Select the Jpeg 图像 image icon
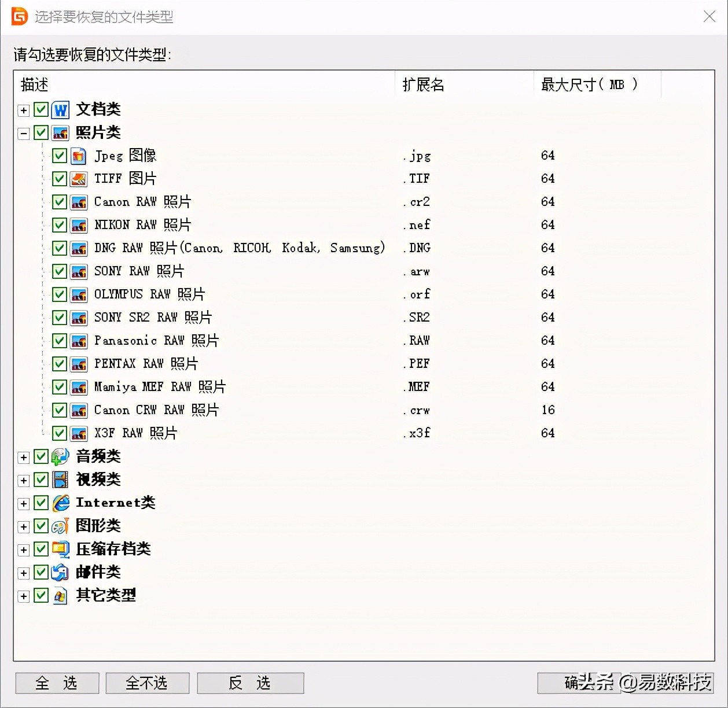 point(79,156)
